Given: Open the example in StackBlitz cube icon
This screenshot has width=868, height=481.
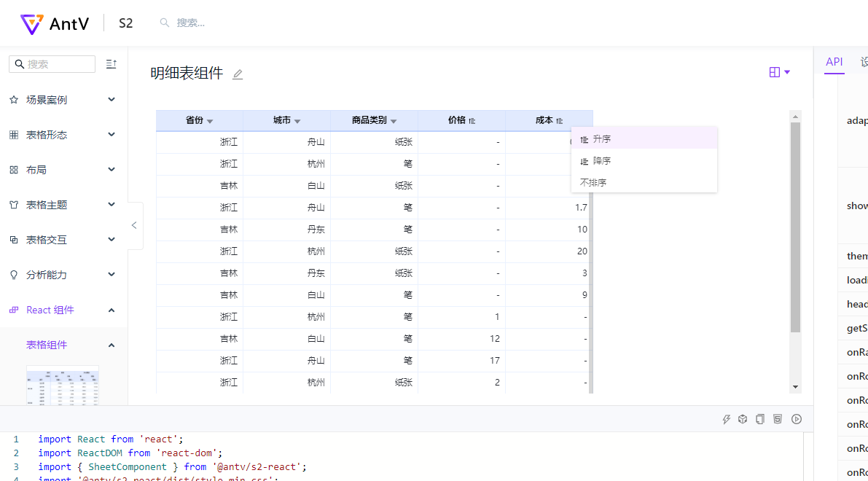Looking at the screenshot, I should pos(743,419).
